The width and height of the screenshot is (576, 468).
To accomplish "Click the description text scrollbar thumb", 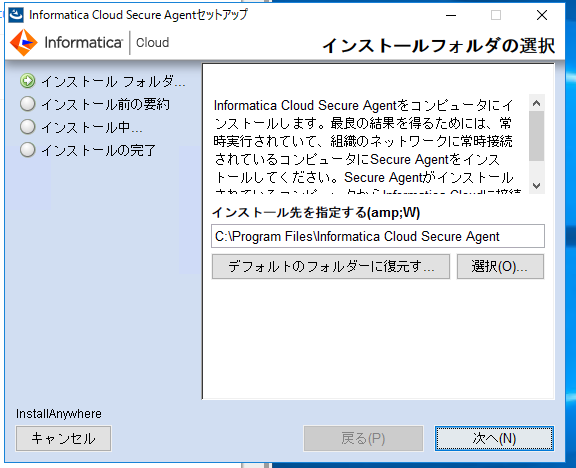I will point(536,136).
